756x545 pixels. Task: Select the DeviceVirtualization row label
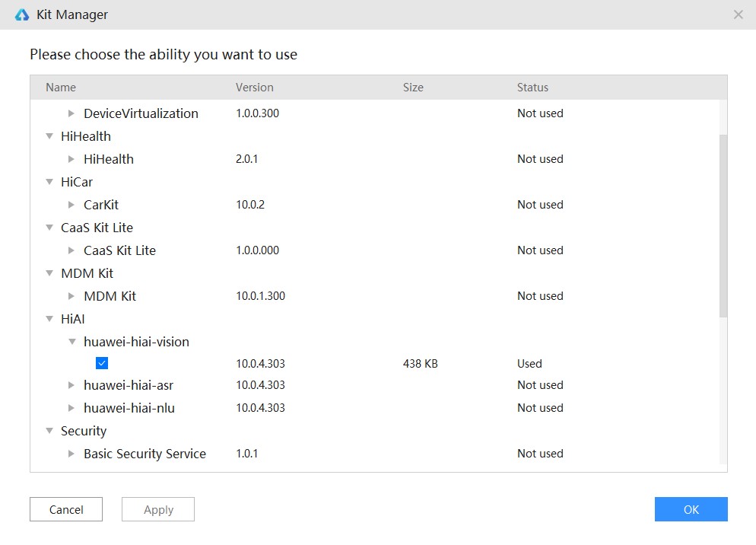[x=141, y=113]
